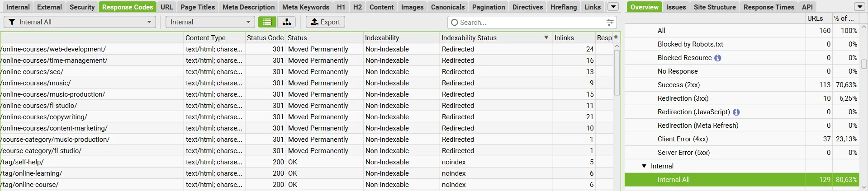Select Redirection (3xx) in overview
868x191 pixels.
coord(742,98)
